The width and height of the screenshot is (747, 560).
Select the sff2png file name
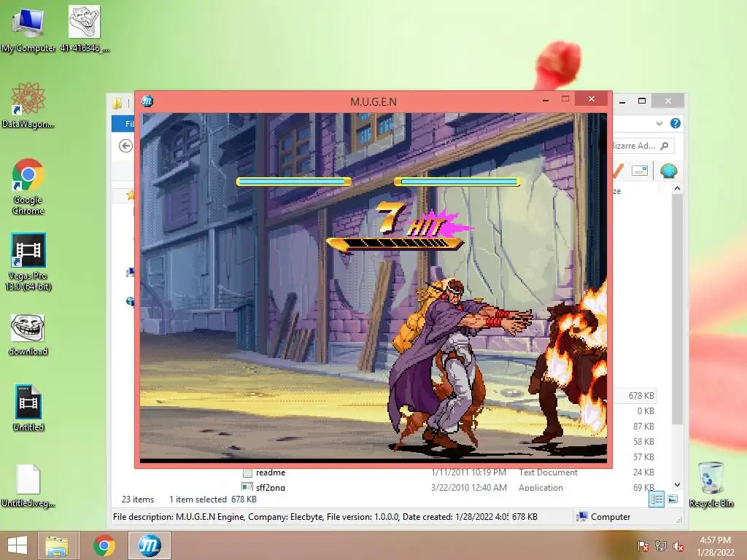pyautogui.click(x=271, y=486)
